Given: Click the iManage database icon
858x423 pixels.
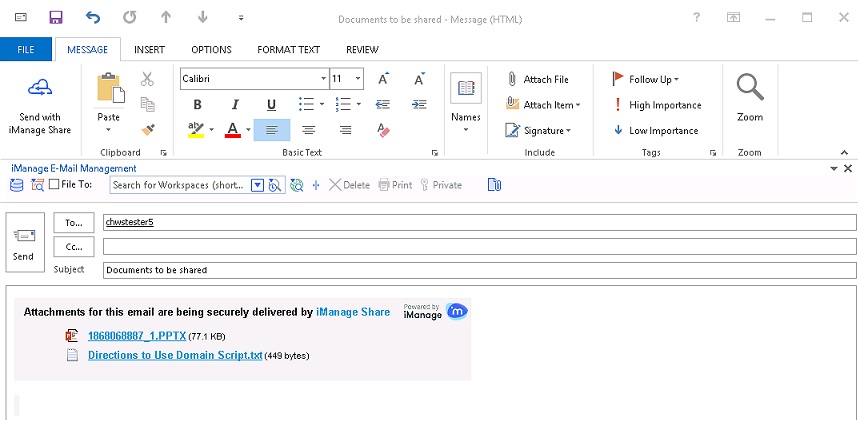Looking at the screenshot, I should tap(17, 185).
